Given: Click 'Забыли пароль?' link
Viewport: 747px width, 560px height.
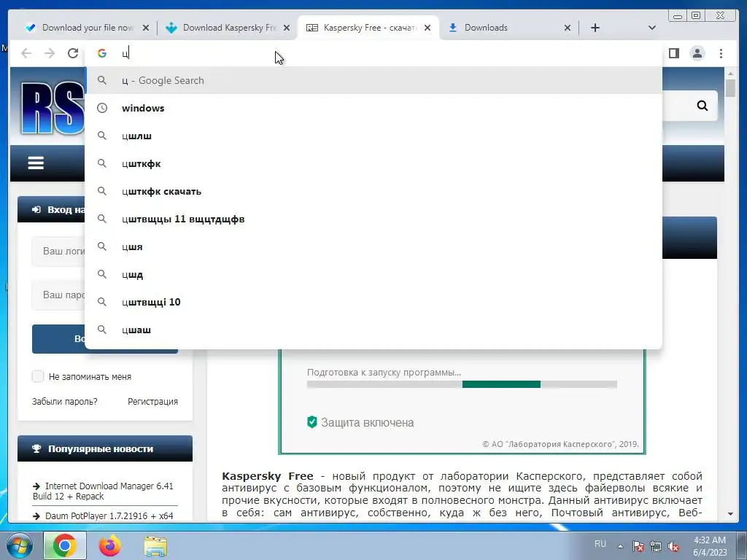Looking at the screenshot, I should (64, 402).
